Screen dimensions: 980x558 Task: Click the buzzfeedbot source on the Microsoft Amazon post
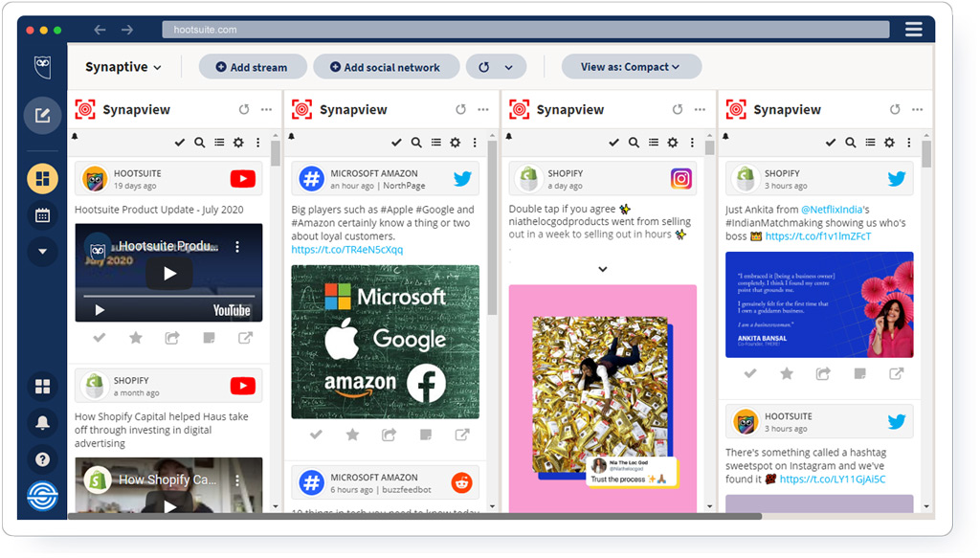(x=406, y=490)
